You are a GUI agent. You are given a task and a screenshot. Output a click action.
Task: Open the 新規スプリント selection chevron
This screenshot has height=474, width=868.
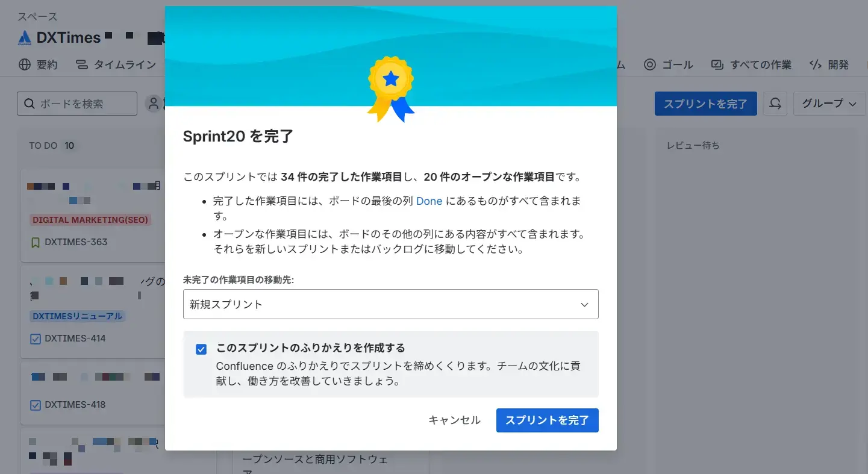click(584, 304)
